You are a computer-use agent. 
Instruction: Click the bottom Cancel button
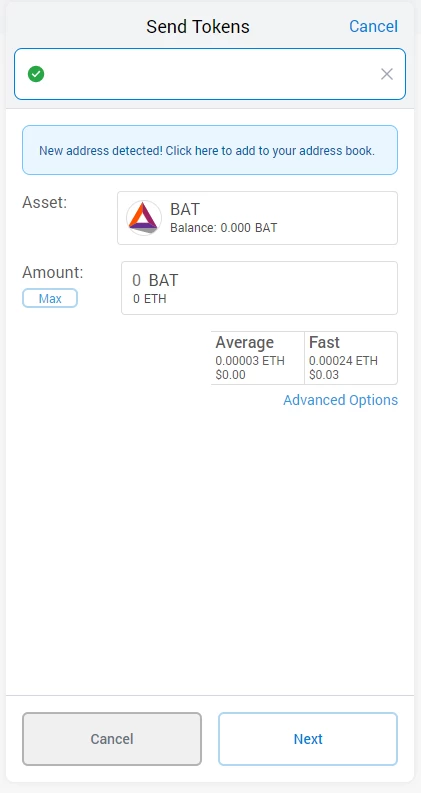pyautogui.click(x=112, y=739)
